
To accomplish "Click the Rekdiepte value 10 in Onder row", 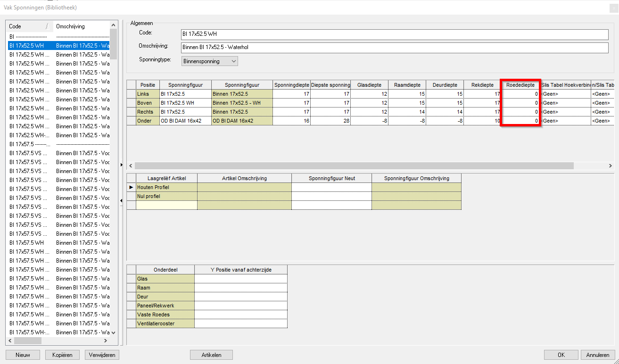I will coord(482,121).
